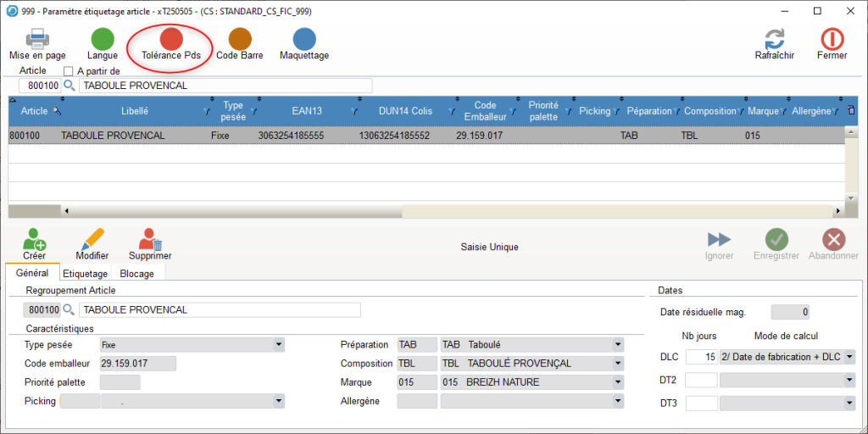Refresh data with the Rafraîchir icon

click(x=774, y=39)
